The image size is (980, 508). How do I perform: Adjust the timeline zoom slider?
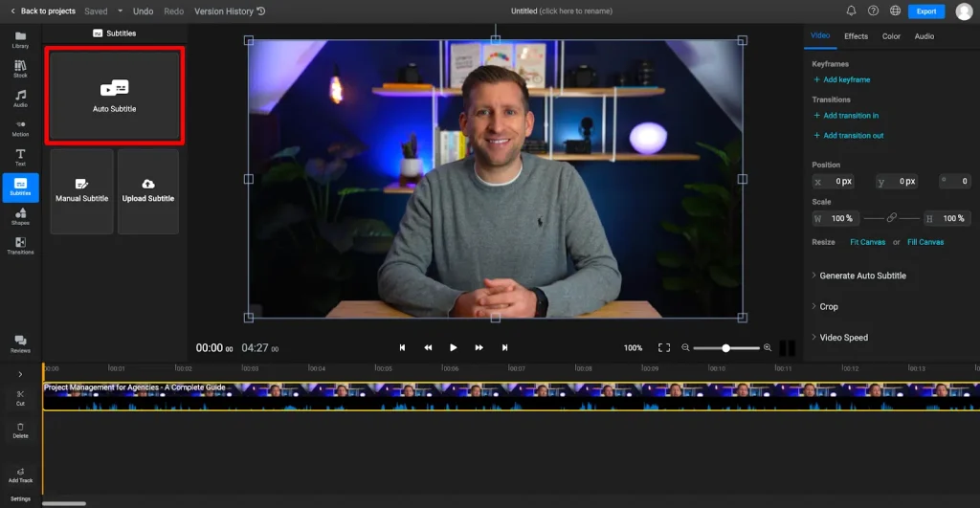pyautogui.click(x=726, y=348)
